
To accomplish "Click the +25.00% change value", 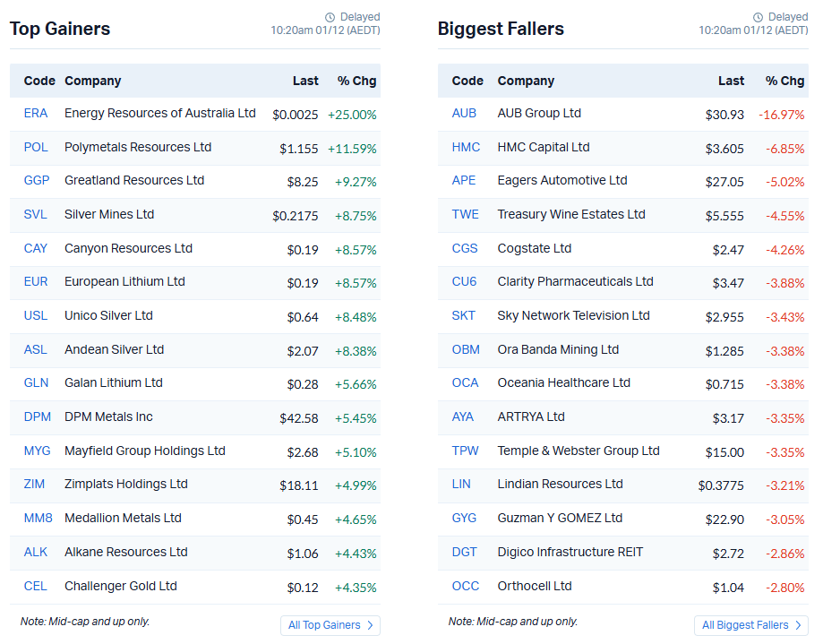I will (352, 115).
